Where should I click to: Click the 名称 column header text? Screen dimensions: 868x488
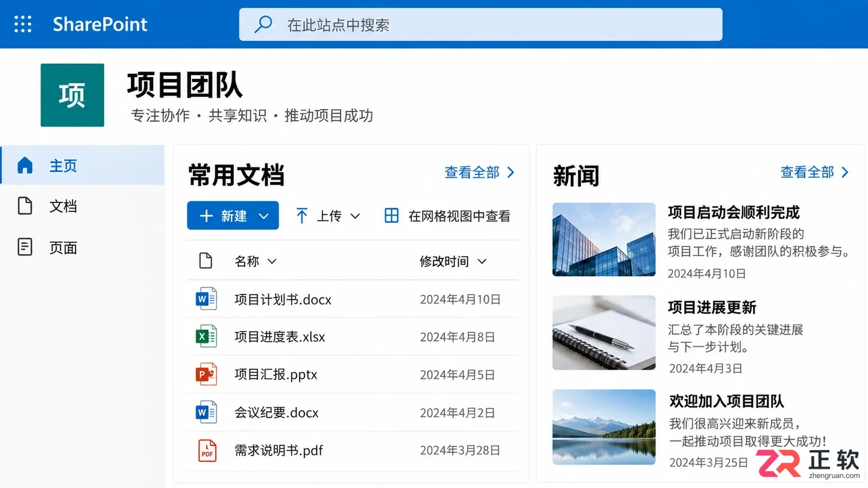247,261
